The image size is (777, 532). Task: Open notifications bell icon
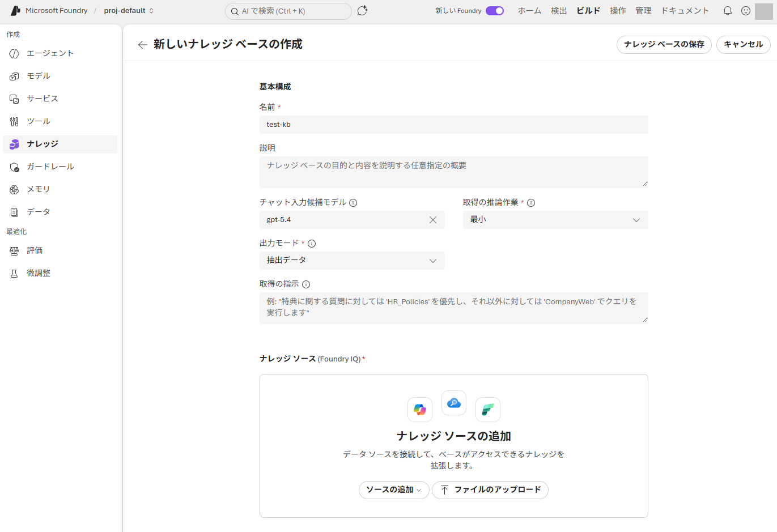(x=728, y=11)
